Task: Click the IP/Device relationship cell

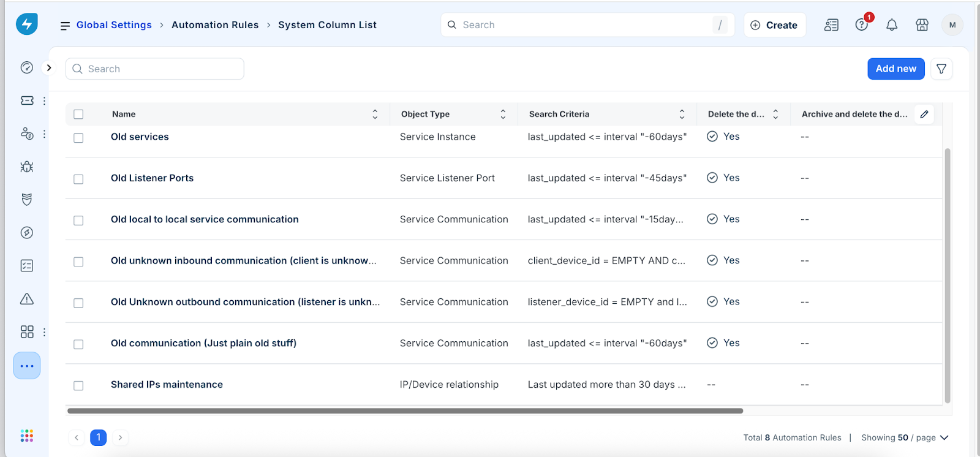Action: pos(449,384)
